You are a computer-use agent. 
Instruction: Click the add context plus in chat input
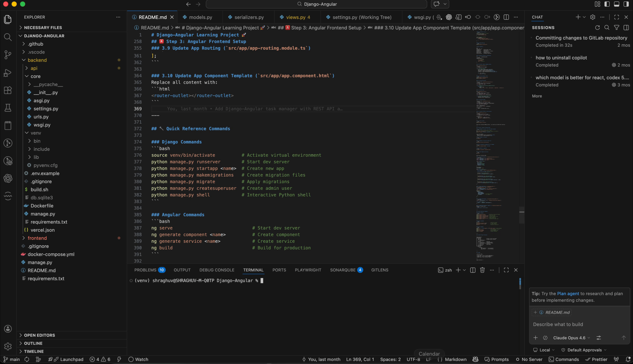pos(535,338)
